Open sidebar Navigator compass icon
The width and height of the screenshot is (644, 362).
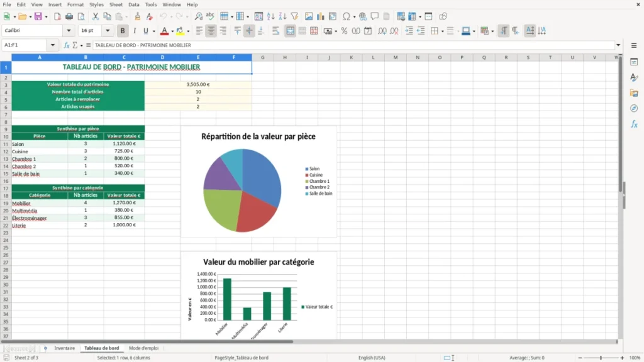(x=634, y=108)
